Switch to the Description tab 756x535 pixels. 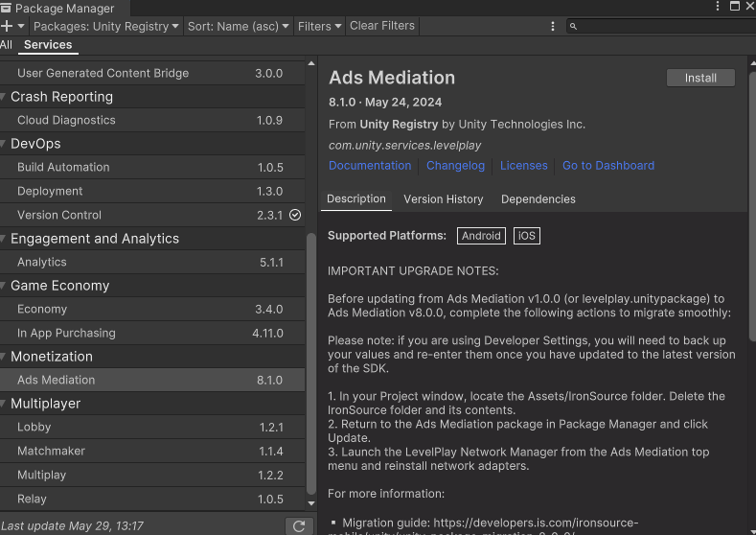click(x=356, y=199)
